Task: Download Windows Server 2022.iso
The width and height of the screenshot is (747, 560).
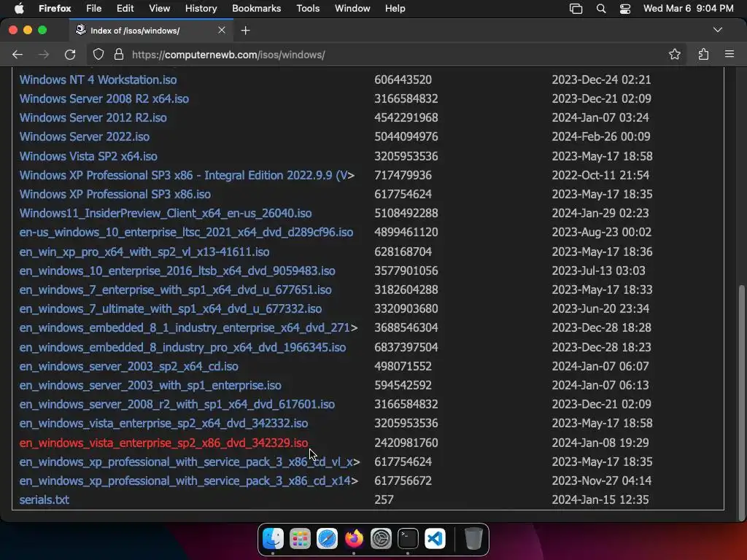Action: pyautogui.click(x=85, y=136)
